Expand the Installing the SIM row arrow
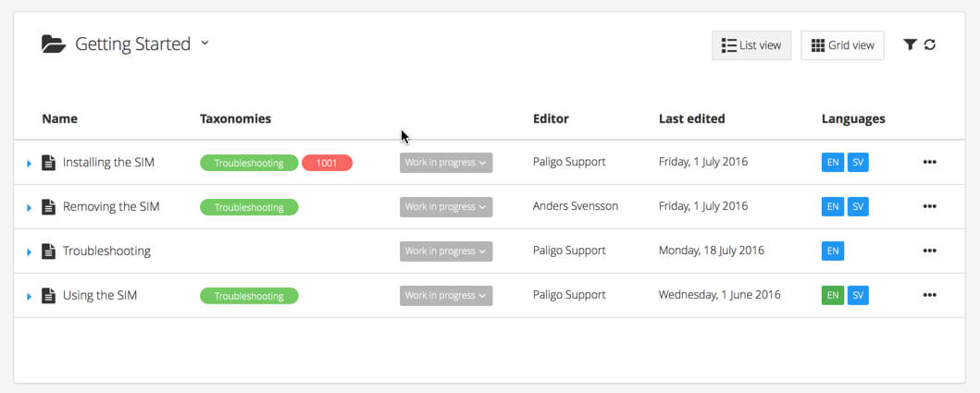 tap(30, 164)
